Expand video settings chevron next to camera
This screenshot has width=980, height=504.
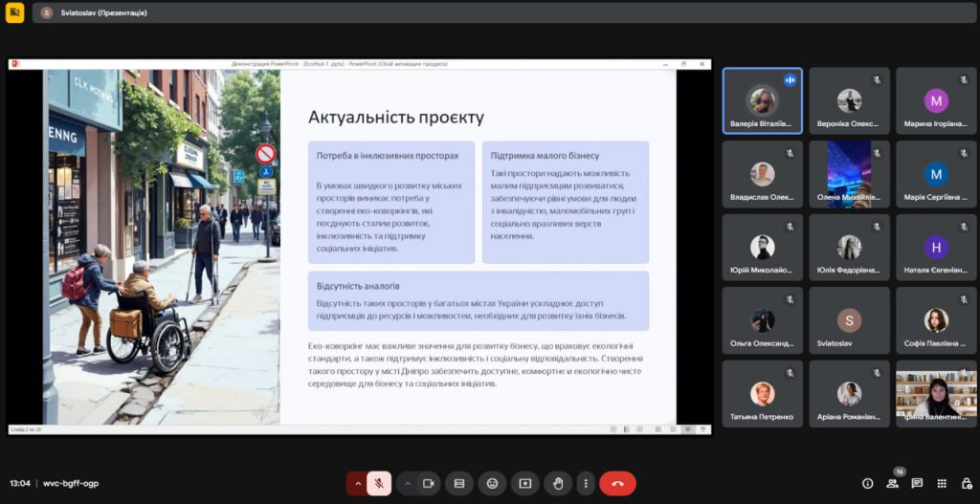pyautogui.click(x=407, y=483)
